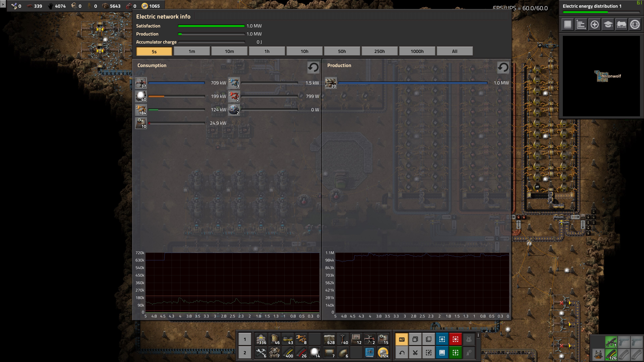Click the minimap showing NIronwolf
Viewport: 644px width, 362px height.
pyautogui.click(x=601, y=76)
